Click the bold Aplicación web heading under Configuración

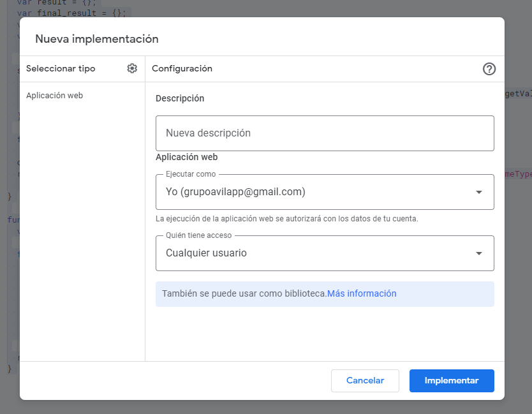click(x=187, y=157)
